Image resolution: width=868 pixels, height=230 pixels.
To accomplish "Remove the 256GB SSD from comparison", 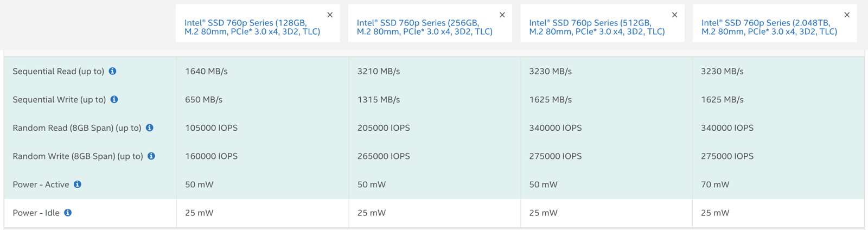I will [x=502, y=15].
